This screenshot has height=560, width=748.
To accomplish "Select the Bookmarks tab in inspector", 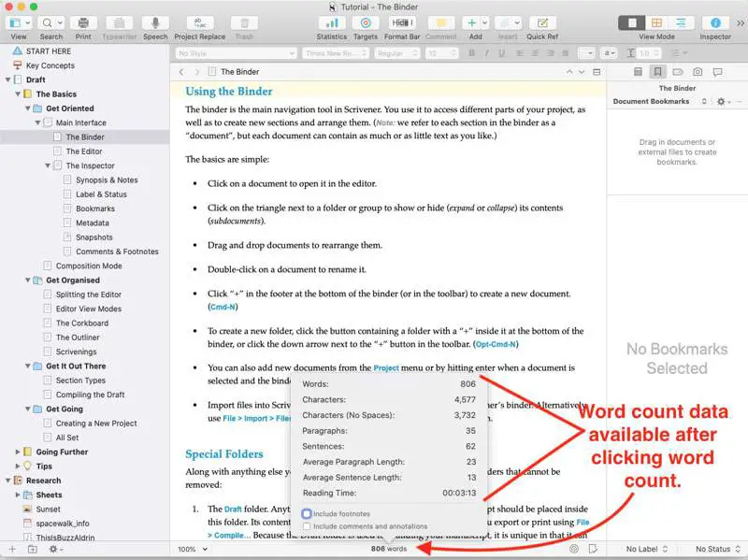I will 657,72.
